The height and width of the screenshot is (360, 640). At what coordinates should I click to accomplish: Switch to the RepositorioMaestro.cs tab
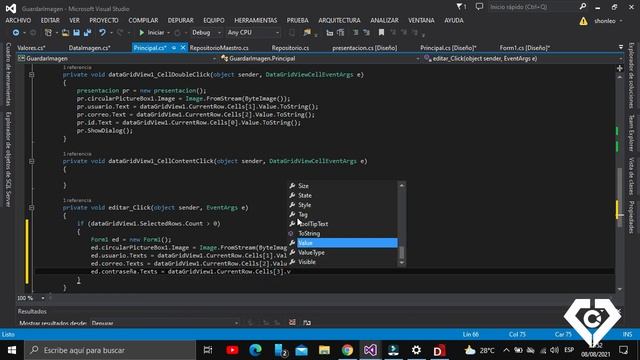coord(219,48)
